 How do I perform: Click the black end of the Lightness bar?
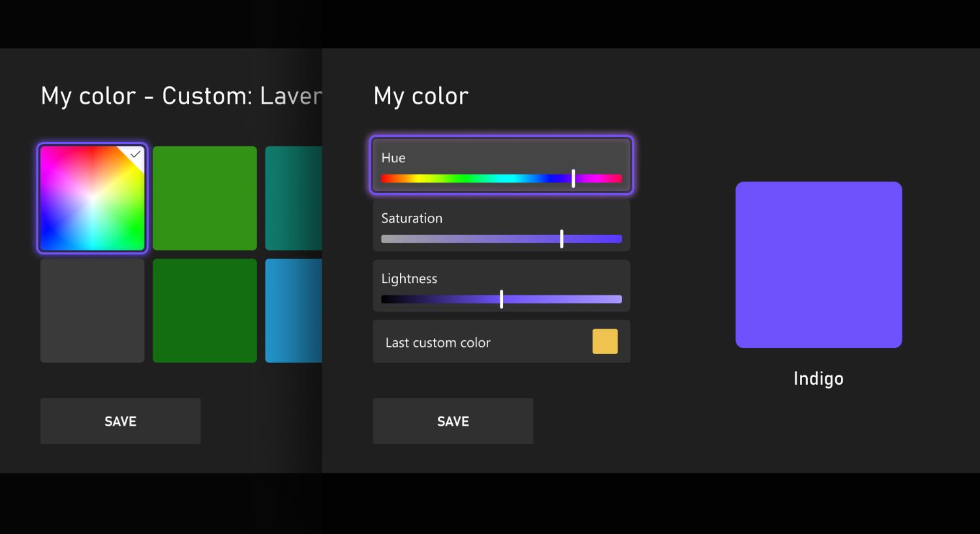click(386, 299)
